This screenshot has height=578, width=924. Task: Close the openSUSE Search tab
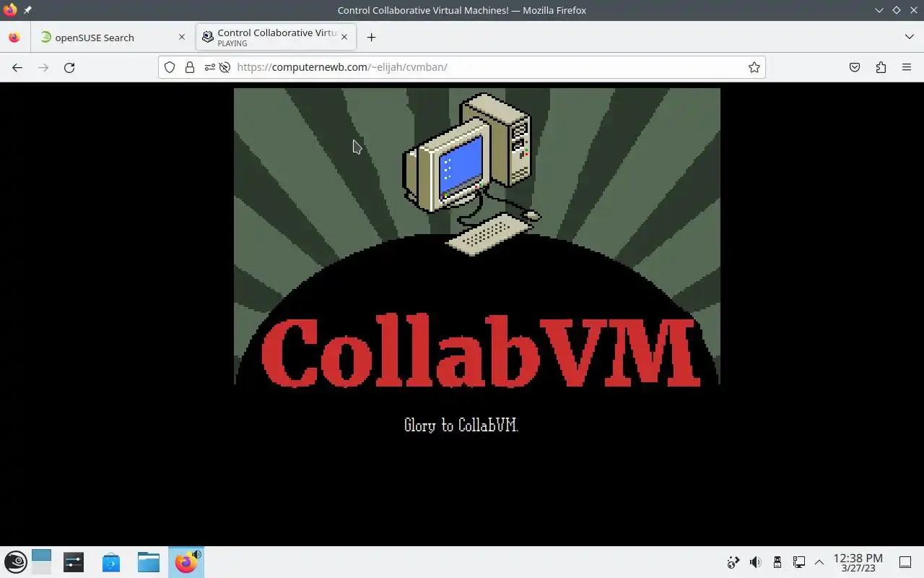click(182, 38)
